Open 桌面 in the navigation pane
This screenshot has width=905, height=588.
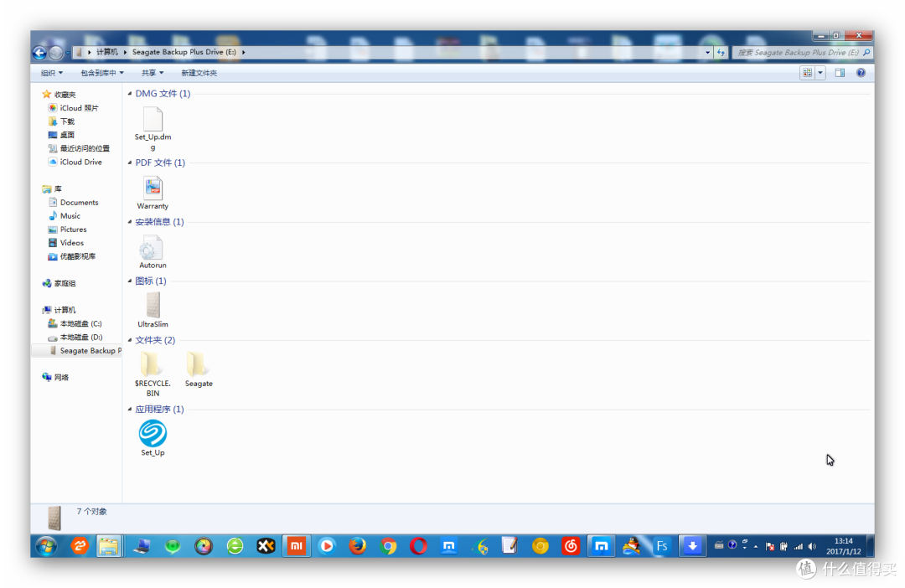click(62, 135)
